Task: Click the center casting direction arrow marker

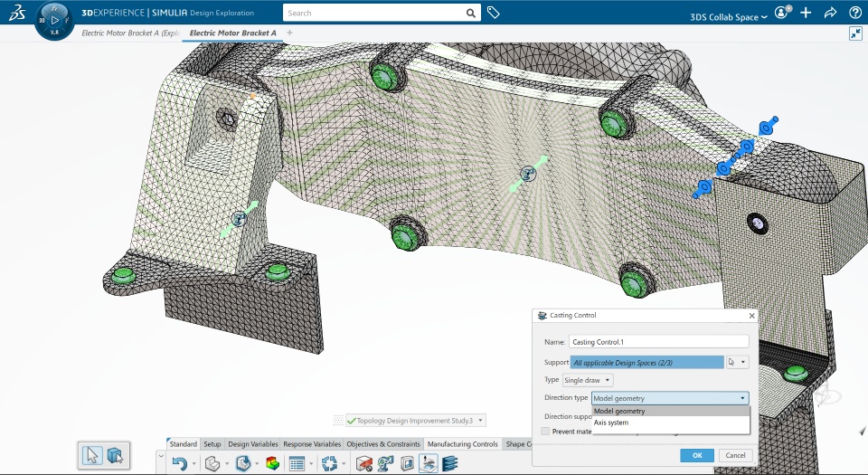Action: click(x=528, y=175)
